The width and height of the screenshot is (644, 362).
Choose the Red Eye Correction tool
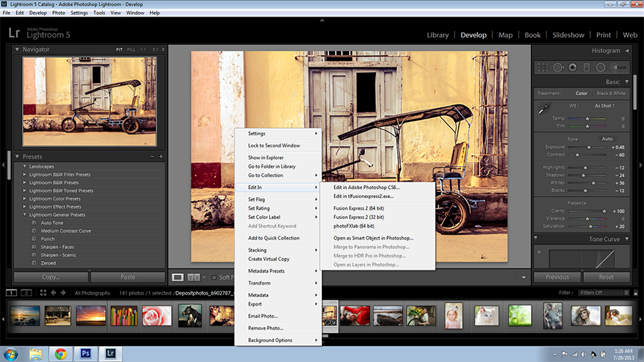pos(572,67)
